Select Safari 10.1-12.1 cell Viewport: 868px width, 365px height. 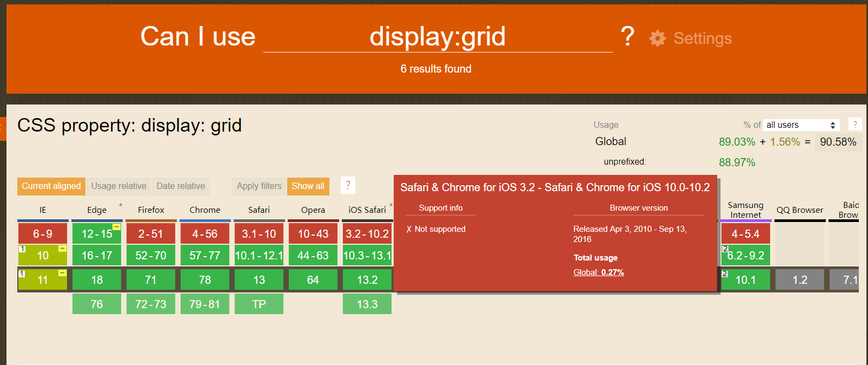[259, 256]
